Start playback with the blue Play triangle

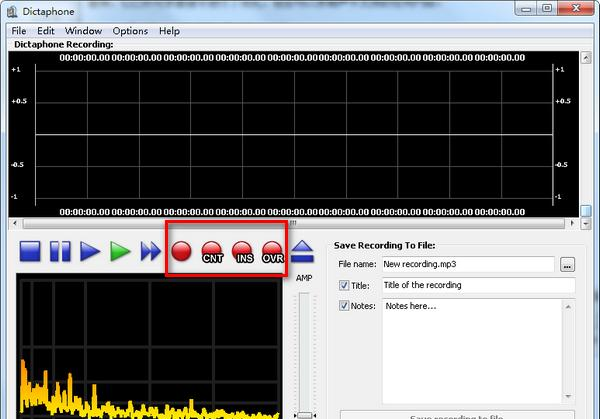pos(90,251)
